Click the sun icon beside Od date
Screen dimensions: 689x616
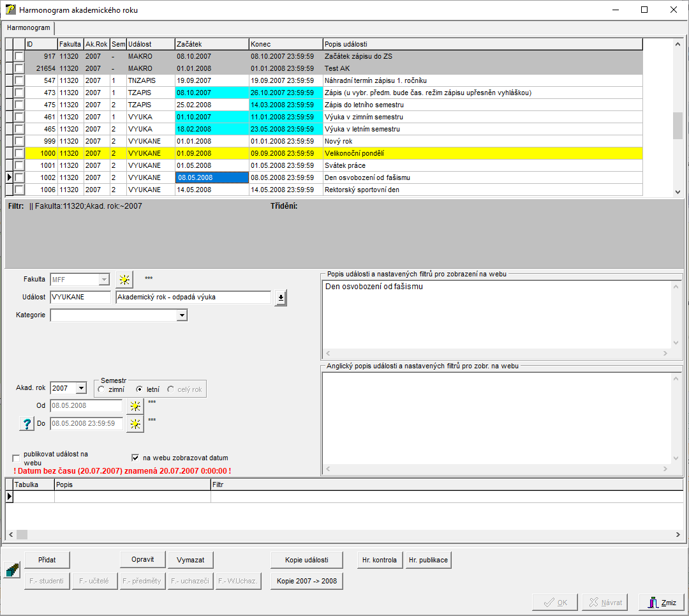(x=135, y=406)
